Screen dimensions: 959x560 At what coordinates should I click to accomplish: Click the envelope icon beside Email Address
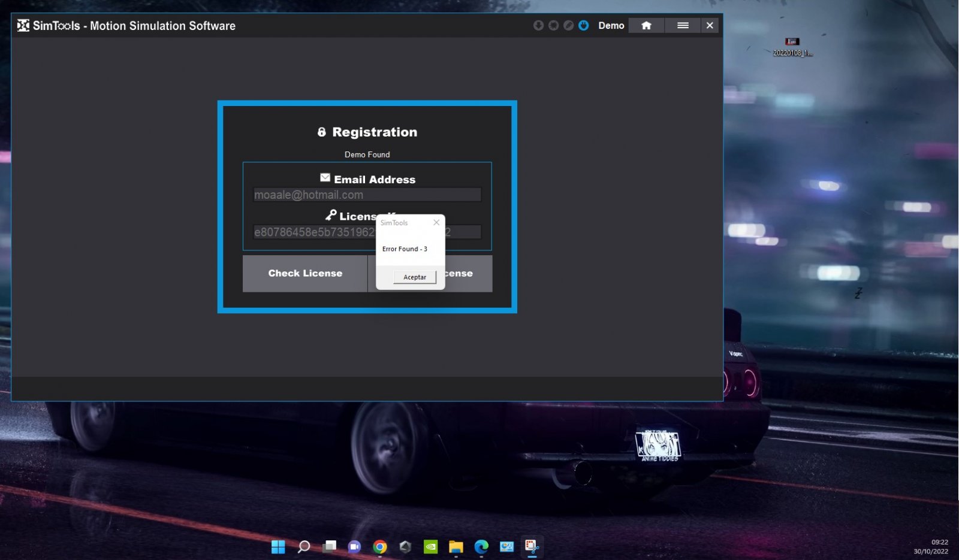pyautogui.click(x=325, y=177)
